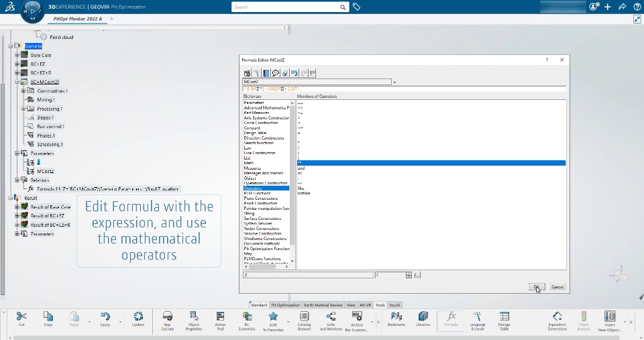Click the value stepper arrows beside Z field
Image resolution: width=644 pixels, height=340 pixels.
point(409,275)
